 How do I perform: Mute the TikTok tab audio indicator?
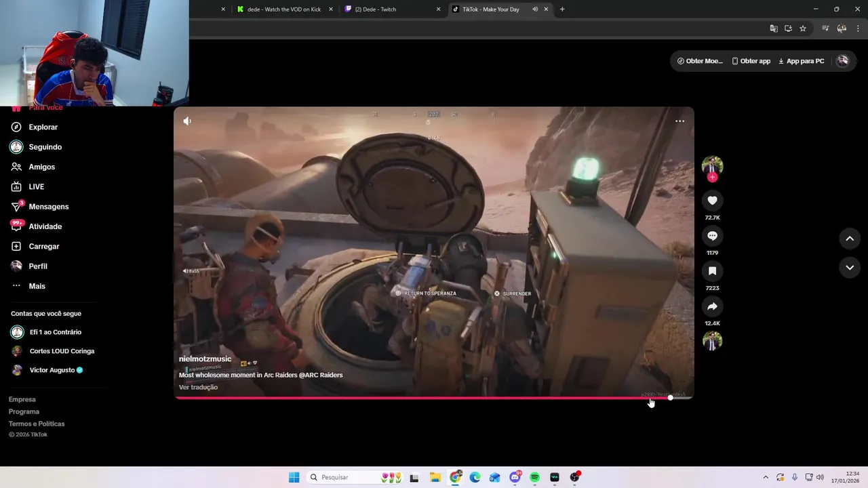coord(535,9)
